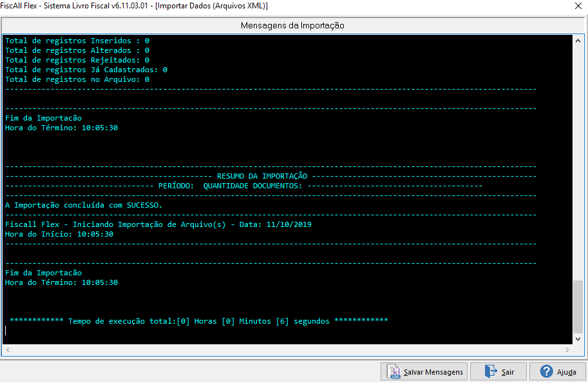588x383 pixels.
Task: Open the Ajuda help button
Action: click(558, 372)
